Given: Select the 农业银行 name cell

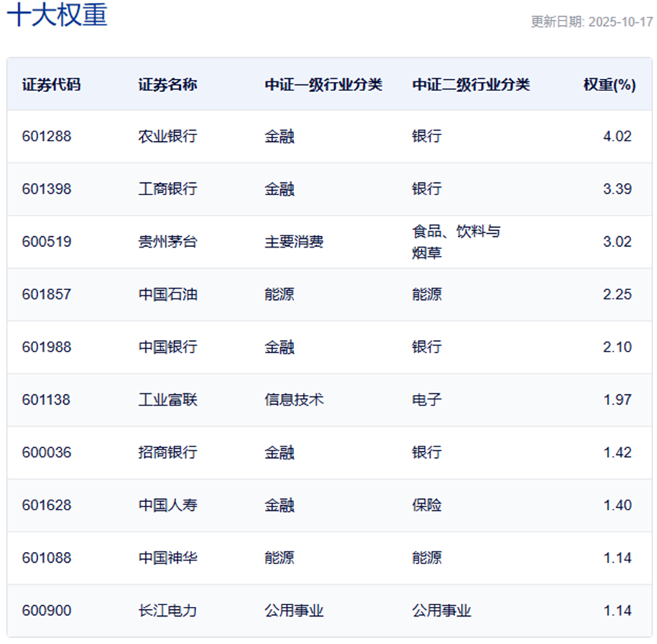Looking at the screenshot, I should coord(168,137).
